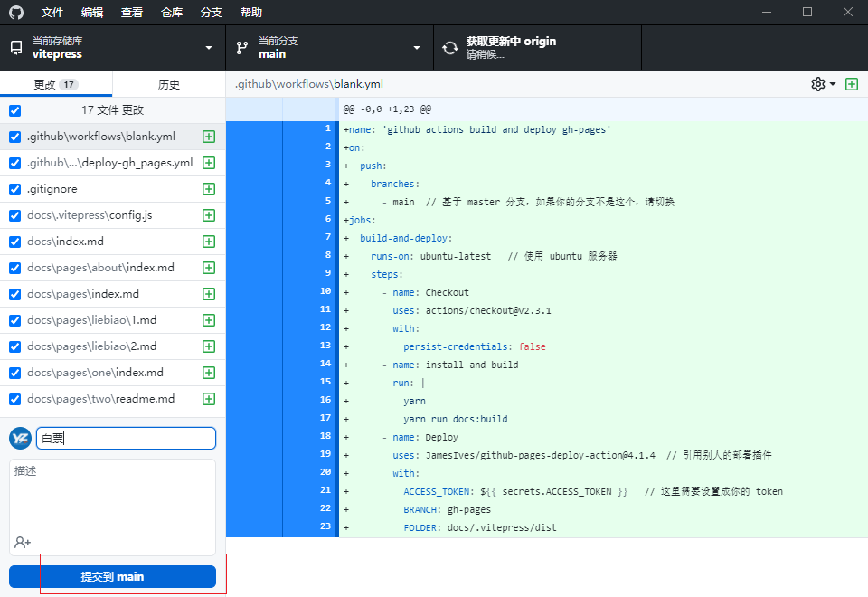The height and width of the screenshot is (597, 868).
Task: Open the 仓库 menu
Action: tap(172, 12)
